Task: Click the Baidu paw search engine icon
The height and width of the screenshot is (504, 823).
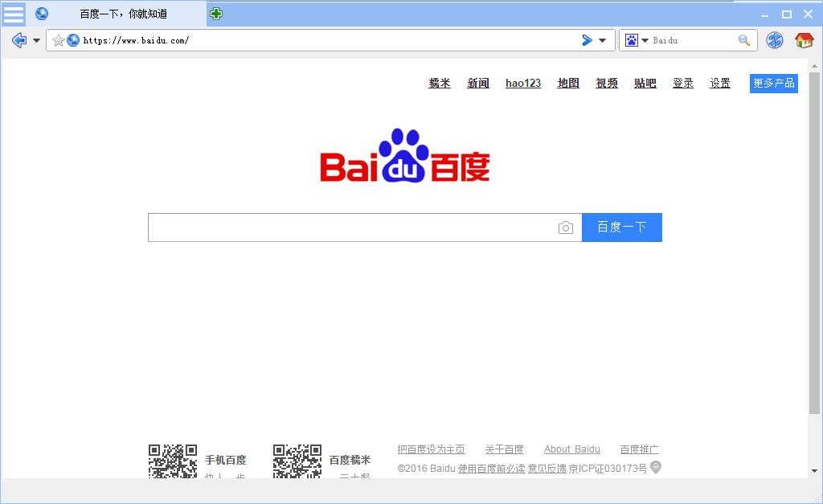Action: tap(632, 40)
